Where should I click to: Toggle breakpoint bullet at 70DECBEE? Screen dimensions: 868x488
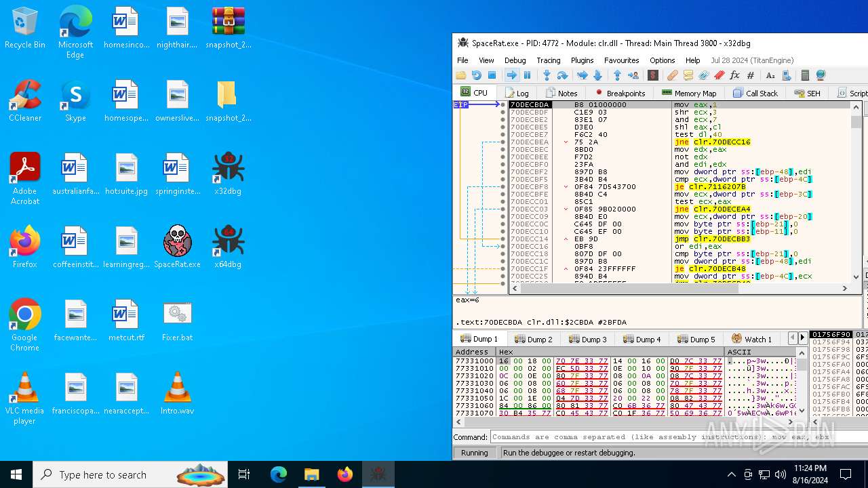coord(502,157)
